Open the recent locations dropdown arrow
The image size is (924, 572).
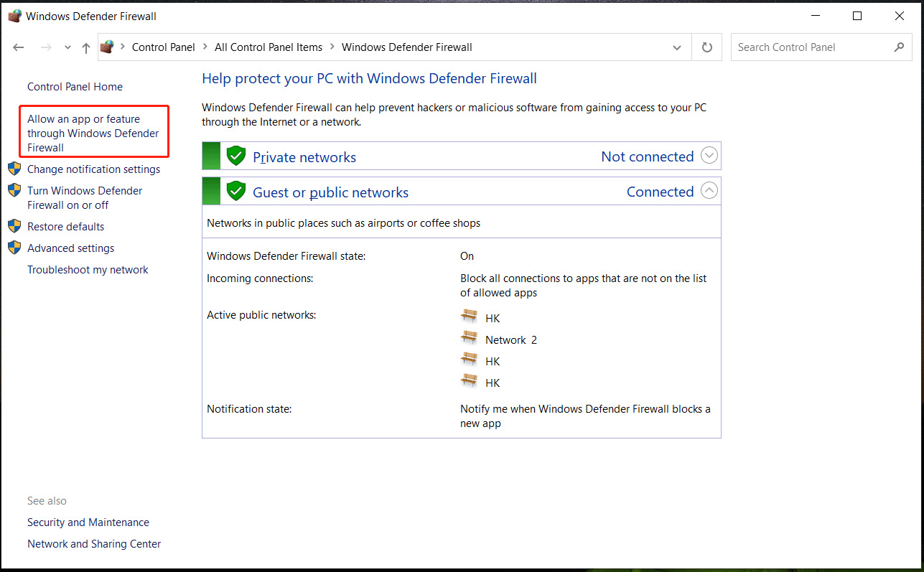click(67, 47)
